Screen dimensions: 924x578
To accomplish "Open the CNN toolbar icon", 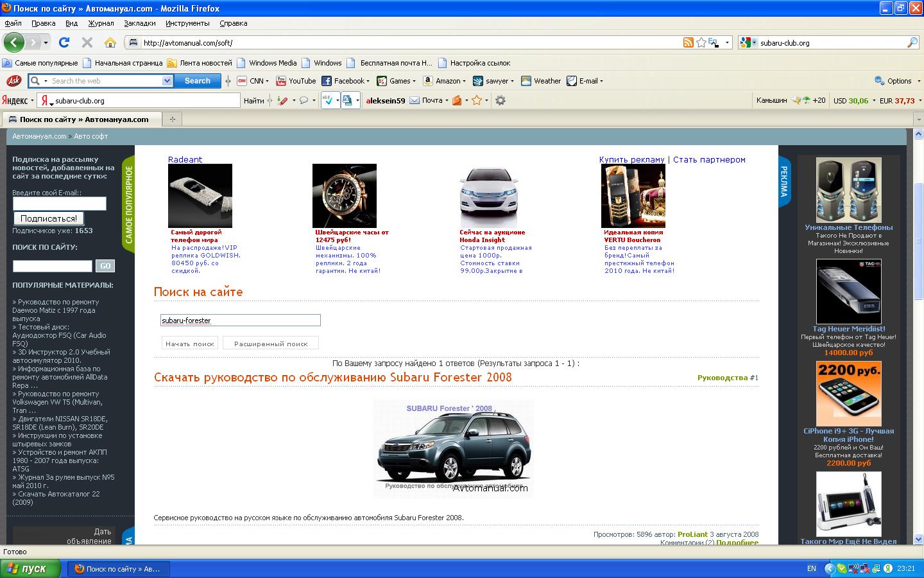I will (242, 81).
